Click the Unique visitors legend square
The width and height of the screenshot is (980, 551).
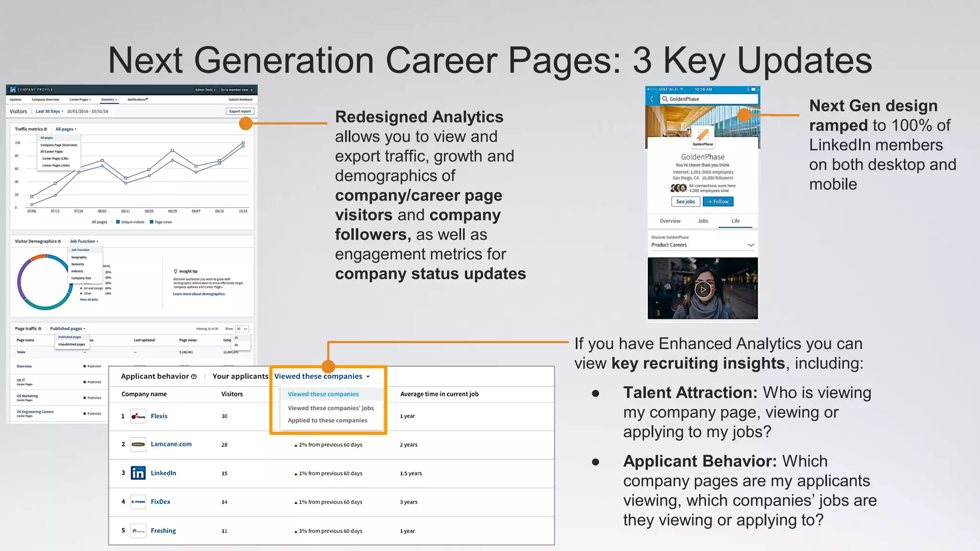point(118,222)
